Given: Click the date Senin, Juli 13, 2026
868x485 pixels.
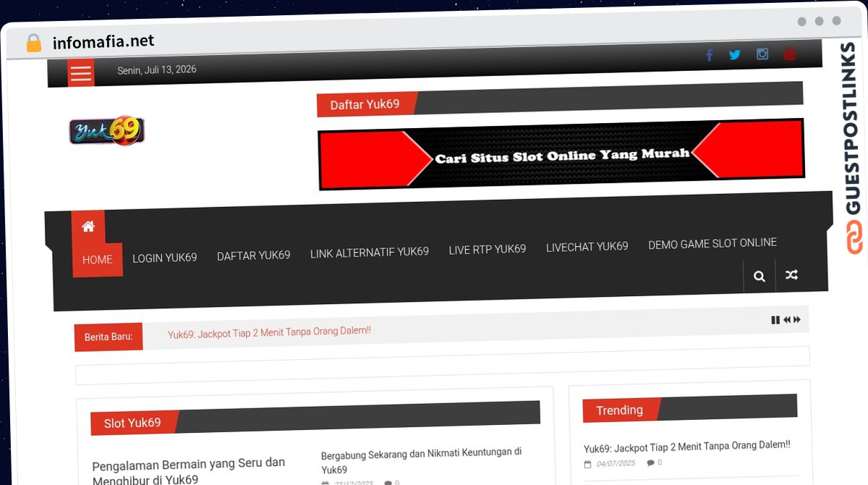Looking at the screenshot, I should (156, 70).
